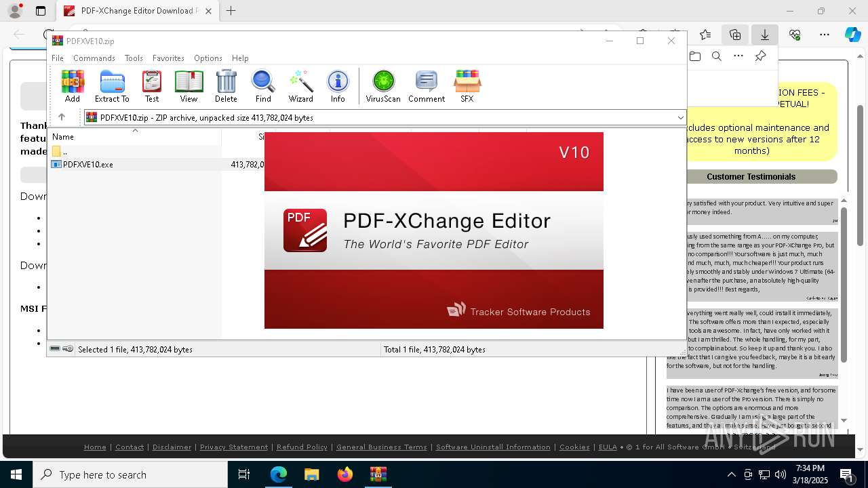Sort files by the Name column header
This screenshot has width=868, height=488.
(x=134, y=137)
